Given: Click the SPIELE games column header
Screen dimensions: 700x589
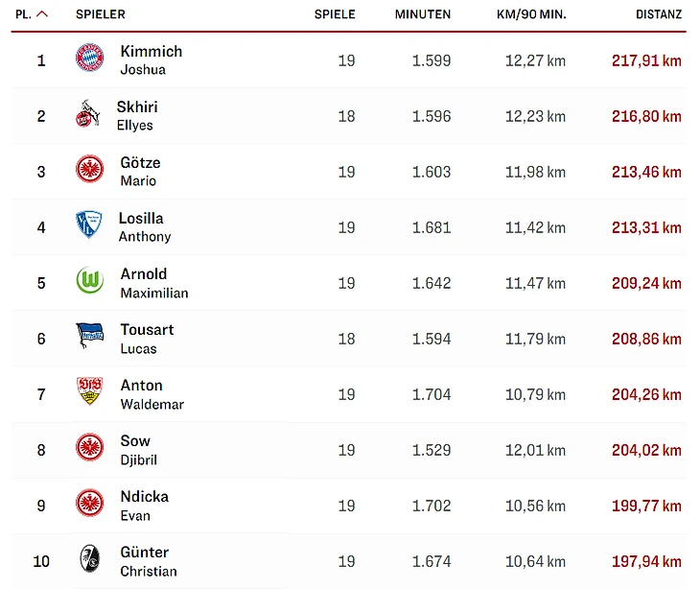Looking at the screenshot, I should click(x=335, y=14).
